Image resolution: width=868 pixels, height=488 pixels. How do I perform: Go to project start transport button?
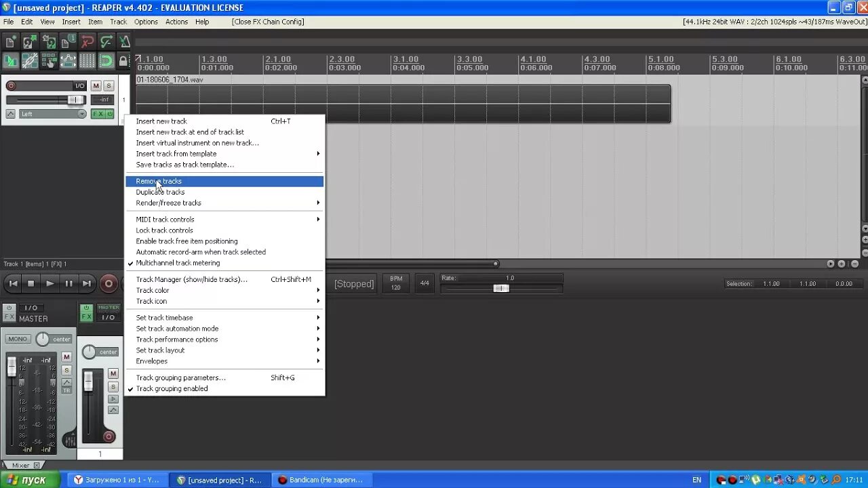[13, 284]
